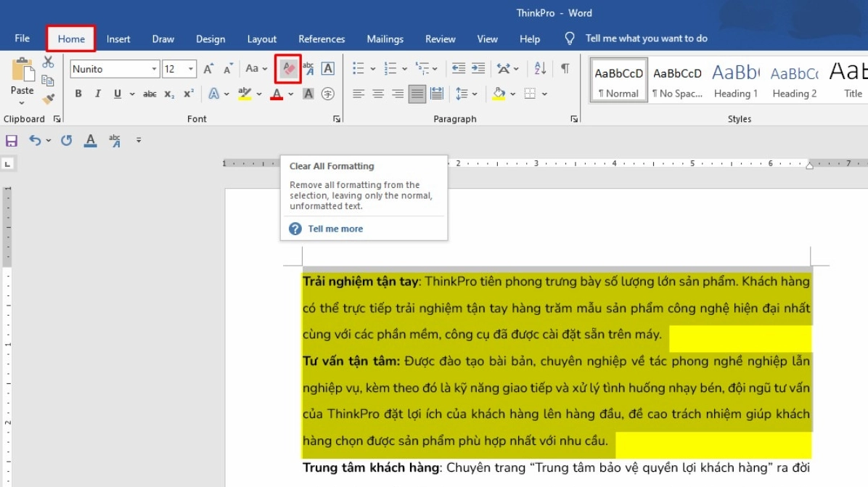Screen dimensions: 868x487
Task: Click the Phonetic Guide icon in ribbon
Action: 308,69
